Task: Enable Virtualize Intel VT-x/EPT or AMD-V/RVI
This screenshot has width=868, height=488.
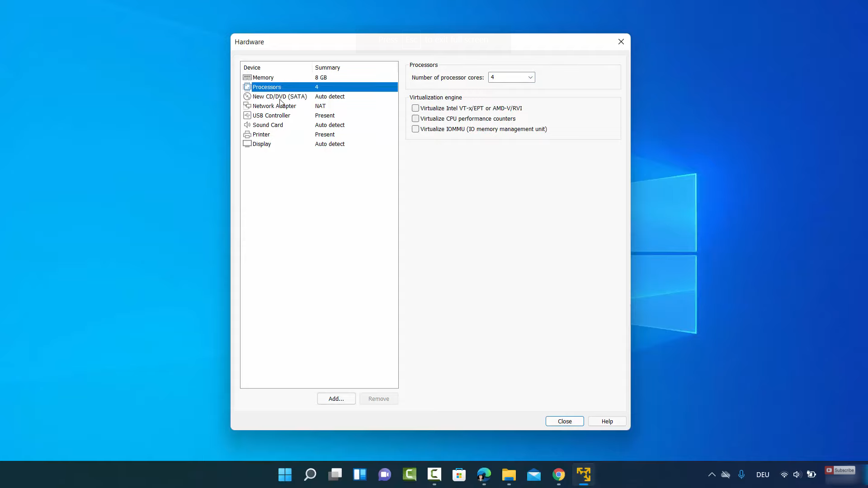Action: [415, 108]
